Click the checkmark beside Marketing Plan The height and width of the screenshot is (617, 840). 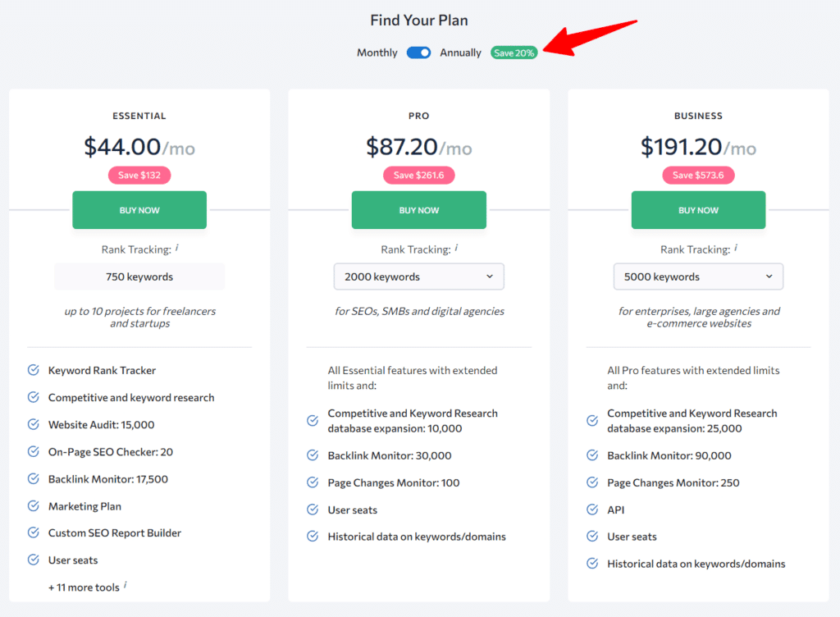[x=33, y=506]
